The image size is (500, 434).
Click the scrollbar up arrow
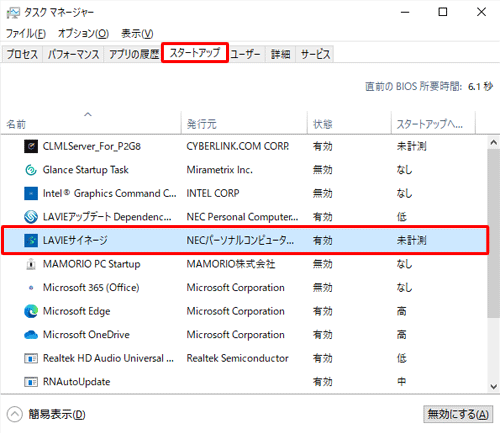(494, 143)
